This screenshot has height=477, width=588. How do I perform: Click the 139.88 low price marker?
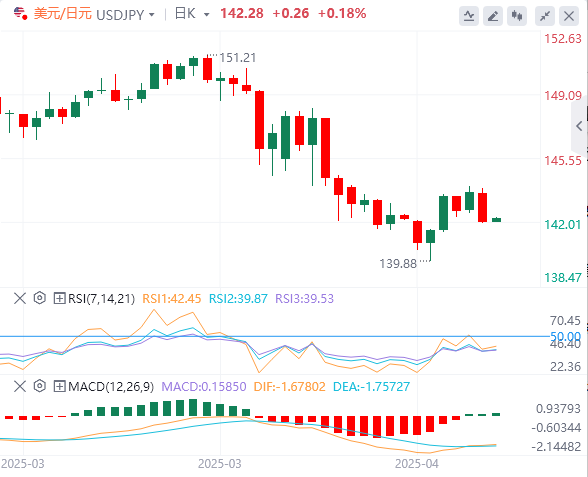click(398, 264)
